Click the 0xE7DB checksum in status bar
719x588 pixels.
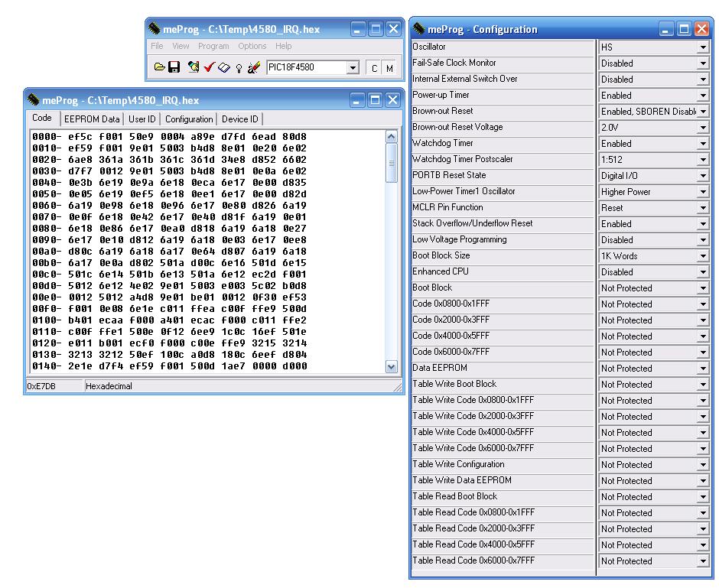41,386
